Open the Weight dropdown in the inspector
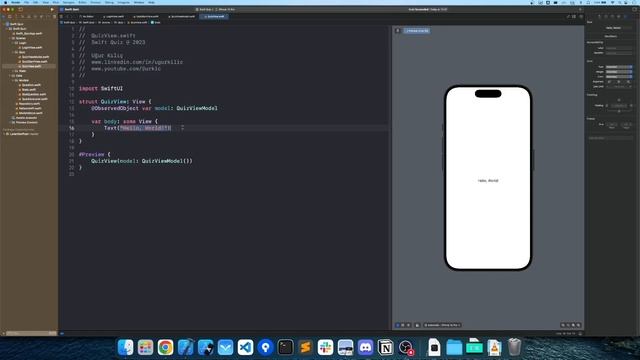This screenshot has width=640, height=360. [x=619, y=72]
